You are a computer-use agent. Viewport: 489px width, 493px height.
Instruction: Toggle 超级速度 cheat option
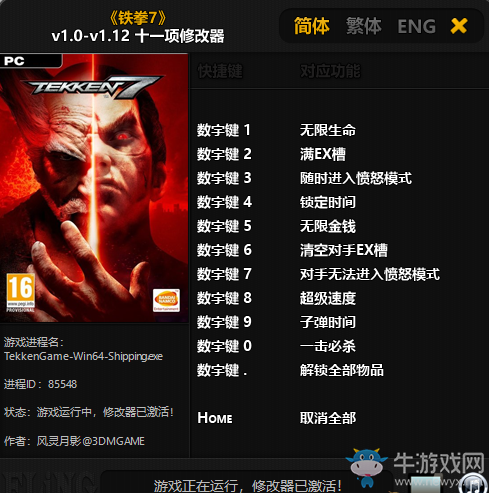(x=328, y=298)
